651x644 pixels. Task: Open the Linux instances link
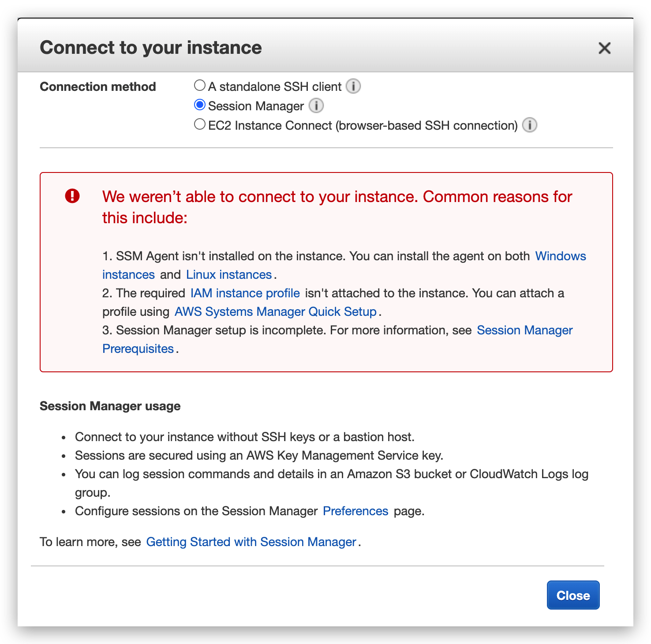pos(228,274)
